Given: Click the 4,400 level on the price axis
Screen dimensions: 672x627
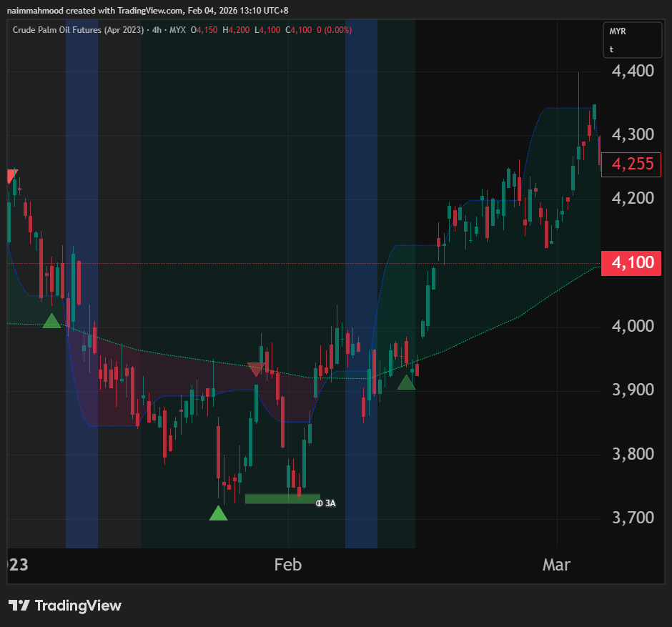Looking at the screenshot, I should (x=633, y=71).
